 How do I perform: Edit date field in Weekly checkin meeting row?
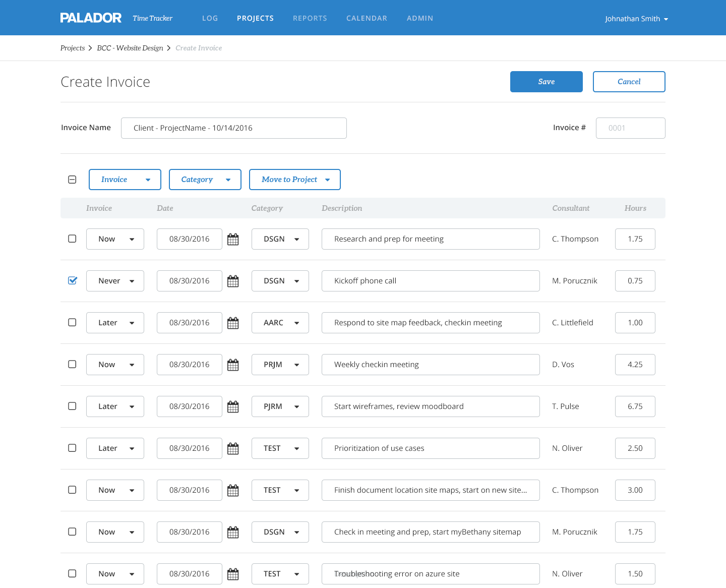190,365
